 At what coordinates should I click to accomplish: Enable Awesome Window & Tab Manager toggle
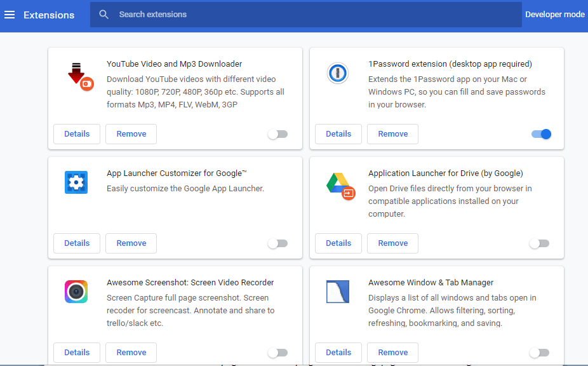tap(539, 353)
